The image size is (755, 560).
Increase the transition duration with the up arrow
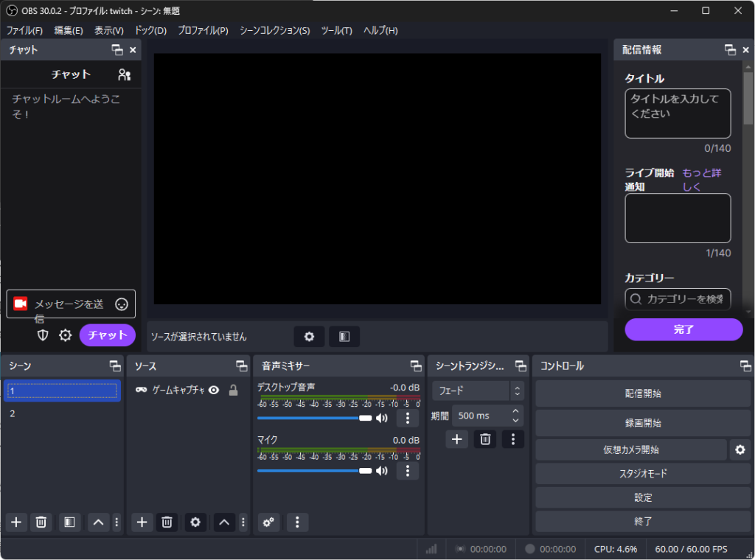click(515, 411)
